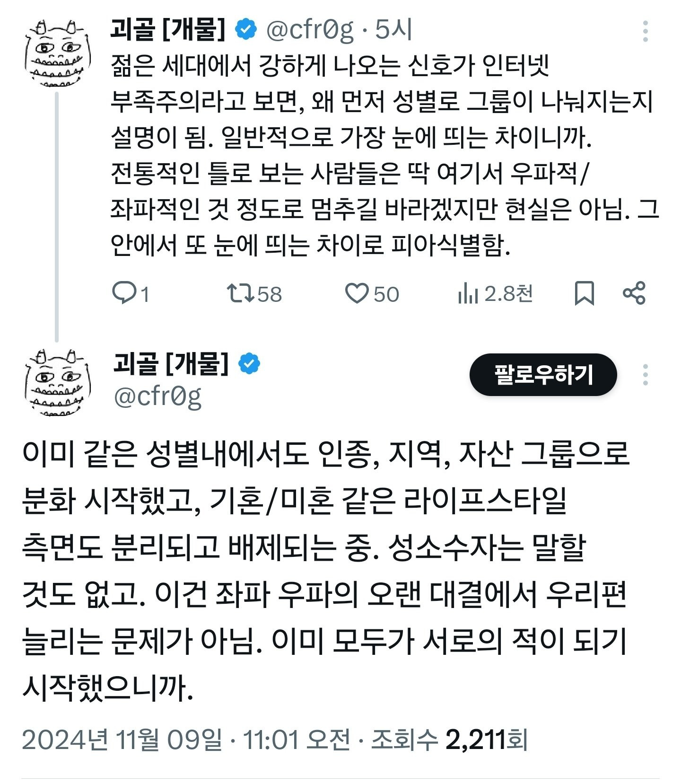The image size is (681, 784).
Task: Reply to the first tweet
Action: (x=124, y=293)
